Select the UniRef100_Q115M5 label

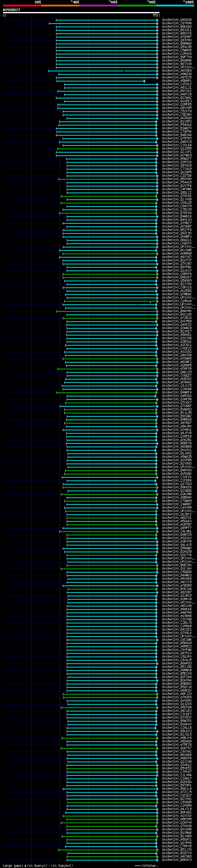177,149
